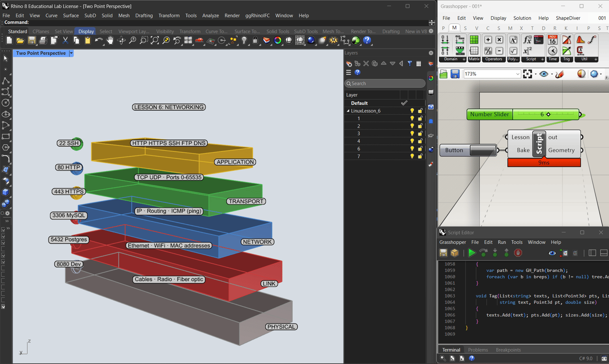This screenshot has height=364, width=609.
Task: Click the calendar date component in Time group
Action: pyautogui.click(x=553, y=40)
